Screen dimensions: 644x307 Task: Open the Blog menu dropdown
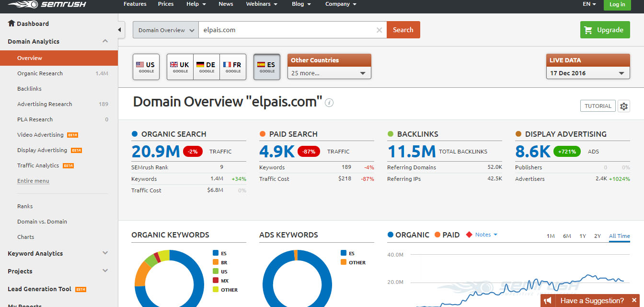301,4
